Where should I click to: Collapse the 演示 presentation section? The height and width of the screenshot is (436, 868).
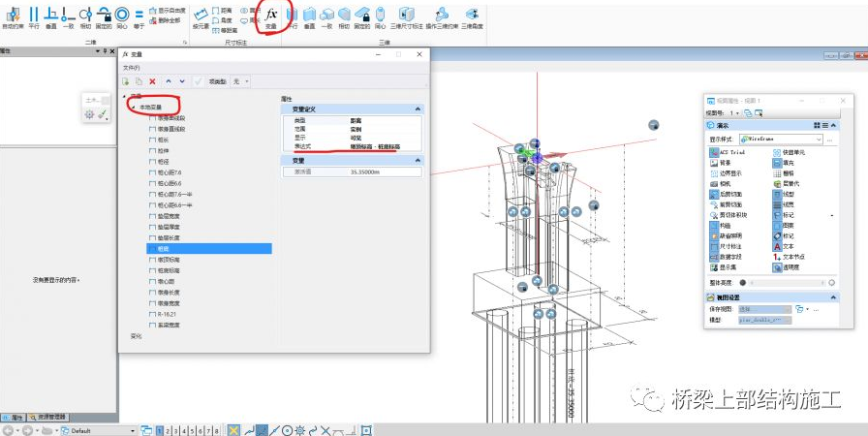(x=832, y=126)
